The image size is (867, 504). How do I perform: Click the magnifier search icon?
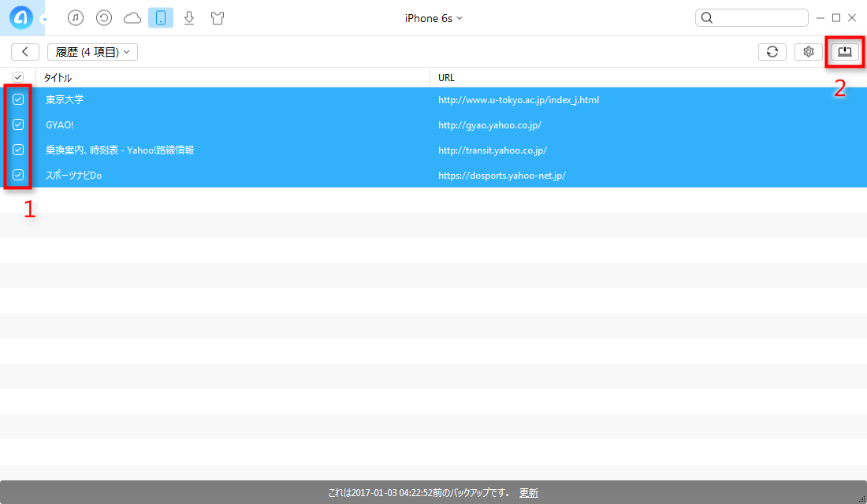[707, 17]
